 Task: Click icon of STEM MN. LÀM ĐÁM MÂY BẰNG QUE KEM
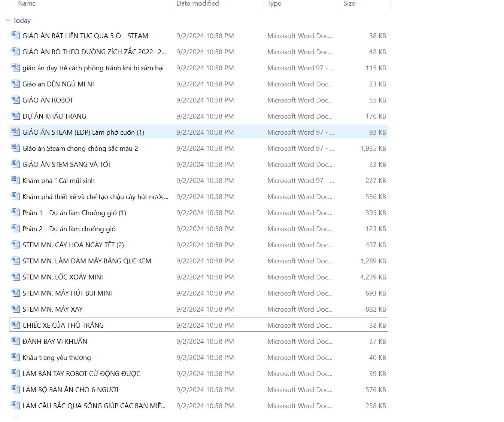[16, 261]
